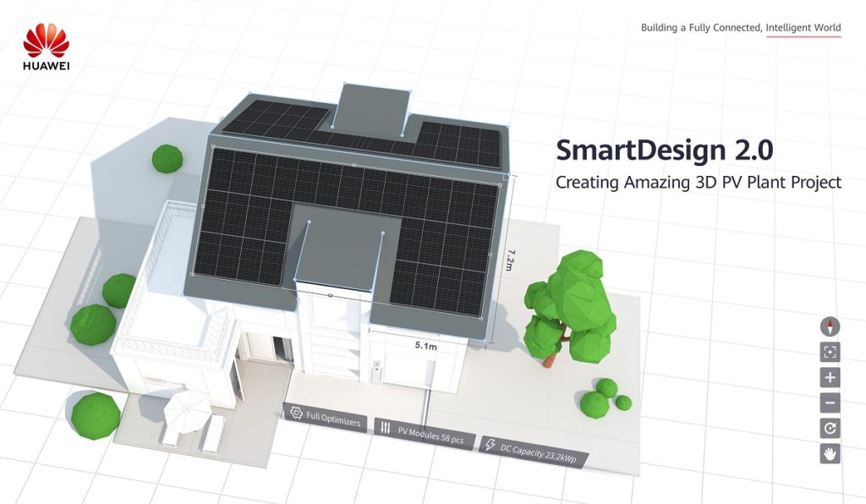Click "Building a Fully Connected, Intelligent World" tagline
866x504 pixels.
(x=741, y=28)
